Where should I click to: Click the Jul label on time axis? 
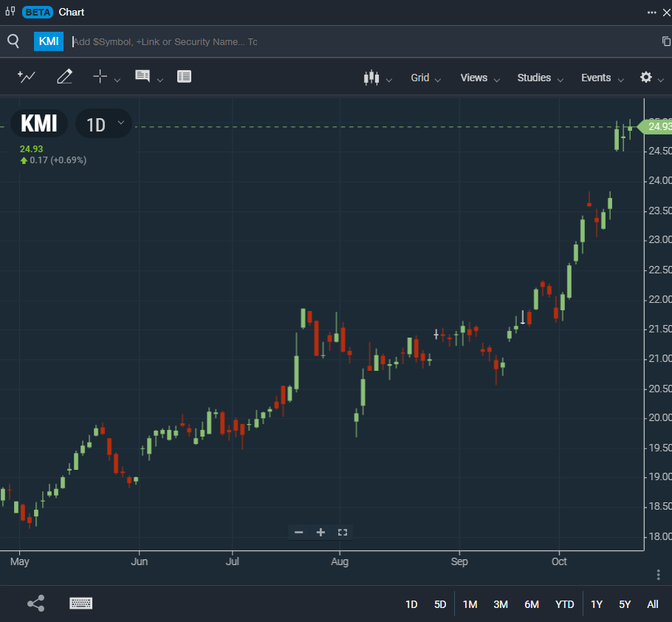point(233,561)
